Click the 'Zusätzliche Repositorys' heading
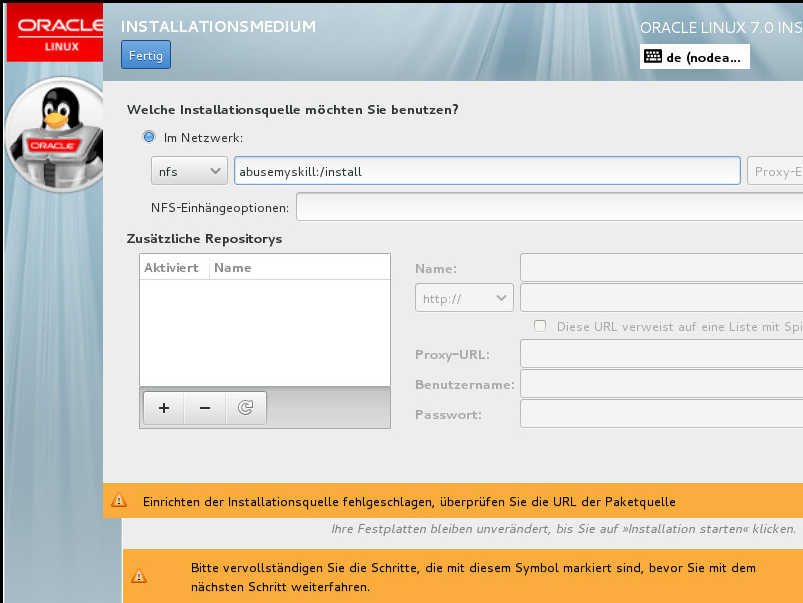The width and height of the screenshot is (803, 603). click(x=204, y=239)
